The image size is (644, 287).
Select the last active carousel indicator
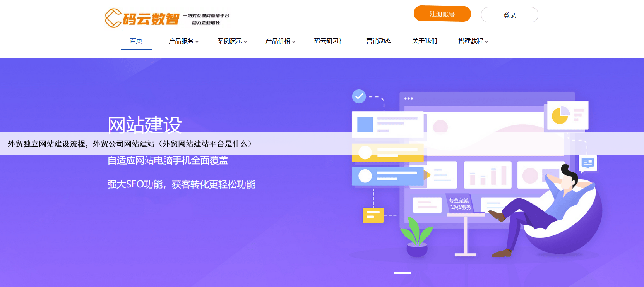point(402,273)
